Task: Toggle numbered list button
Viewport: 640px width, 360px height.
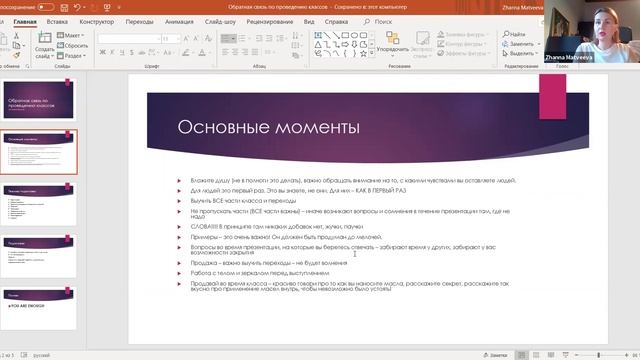Action: tap(243, 39)
